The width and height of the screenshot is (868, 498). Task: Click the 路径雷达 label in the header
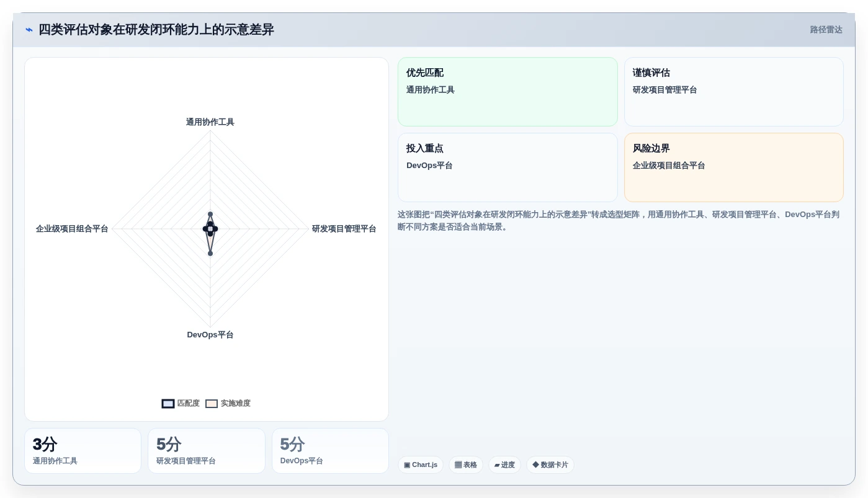coord(826,30)
